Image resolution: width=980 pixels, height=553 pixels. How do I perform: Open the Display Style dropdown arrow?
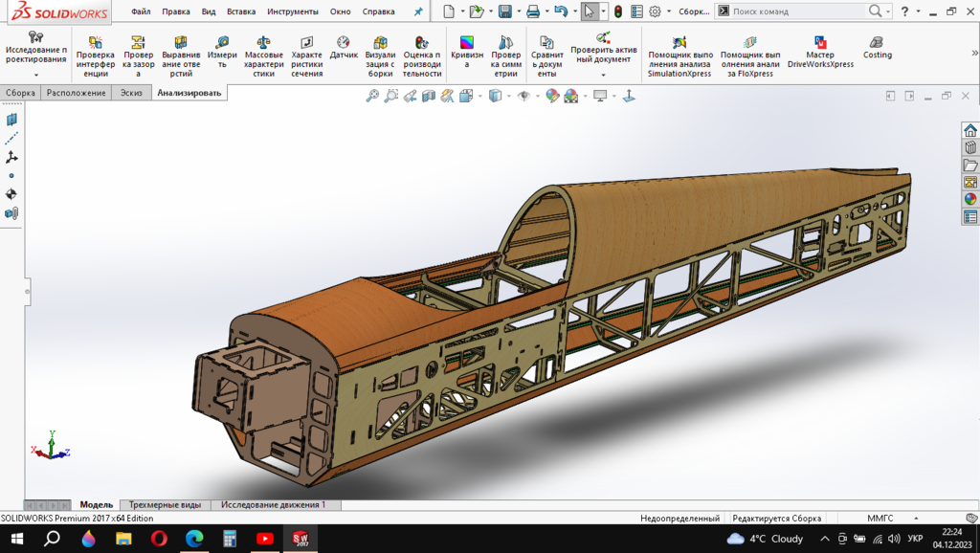click(x=507, y=96)
